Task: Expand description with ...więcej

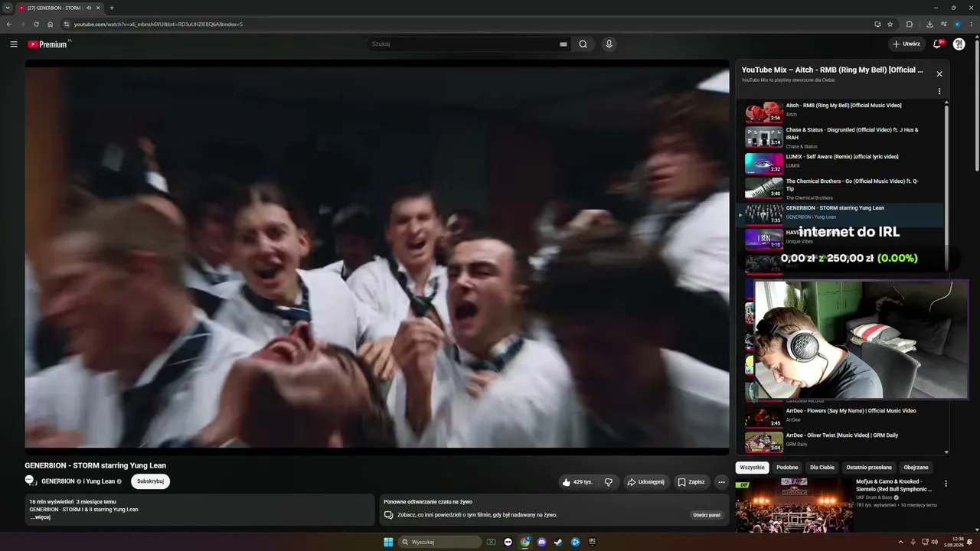Action: coord(41,517)
